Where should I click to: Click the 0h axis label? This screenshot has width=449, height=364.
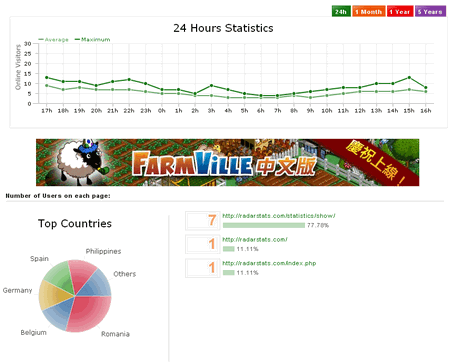162,111
